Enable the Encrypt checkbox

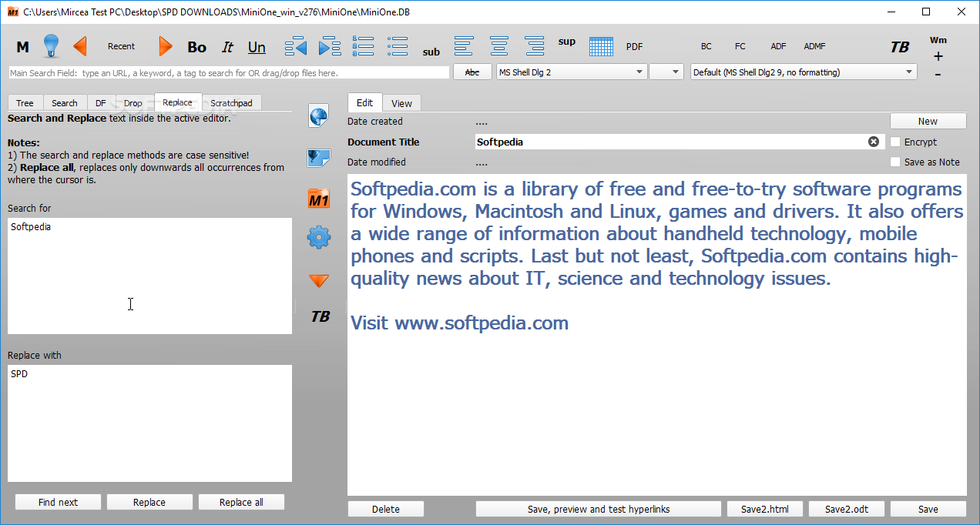pyautogui.click(x=895, y=142)
